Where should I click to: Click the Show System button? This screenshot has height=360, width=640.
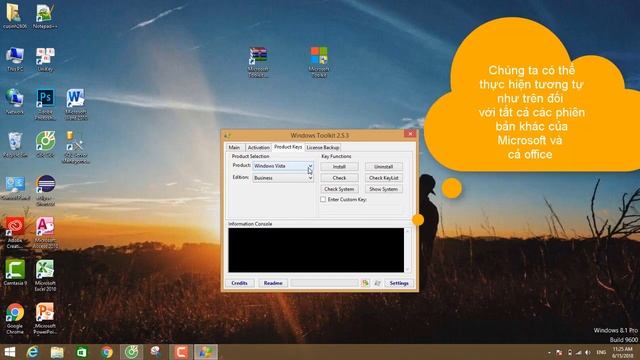[x=383, y=189]
